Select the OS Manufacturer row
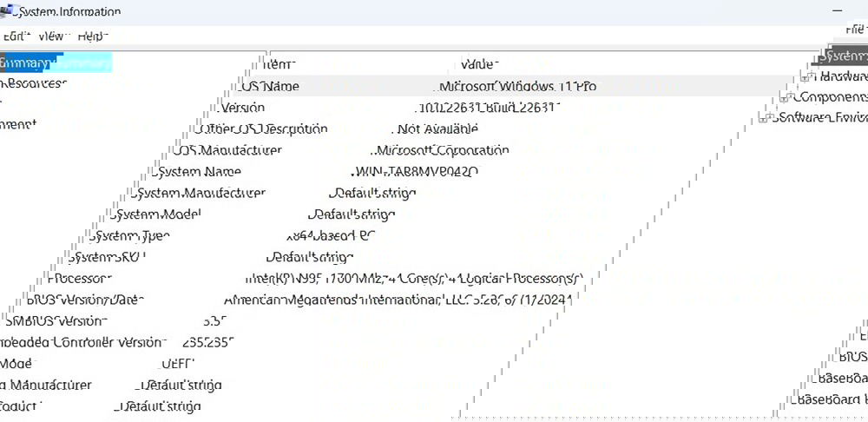Image resolution: width=868 pixels, height=422 pixels. [227, 150]
